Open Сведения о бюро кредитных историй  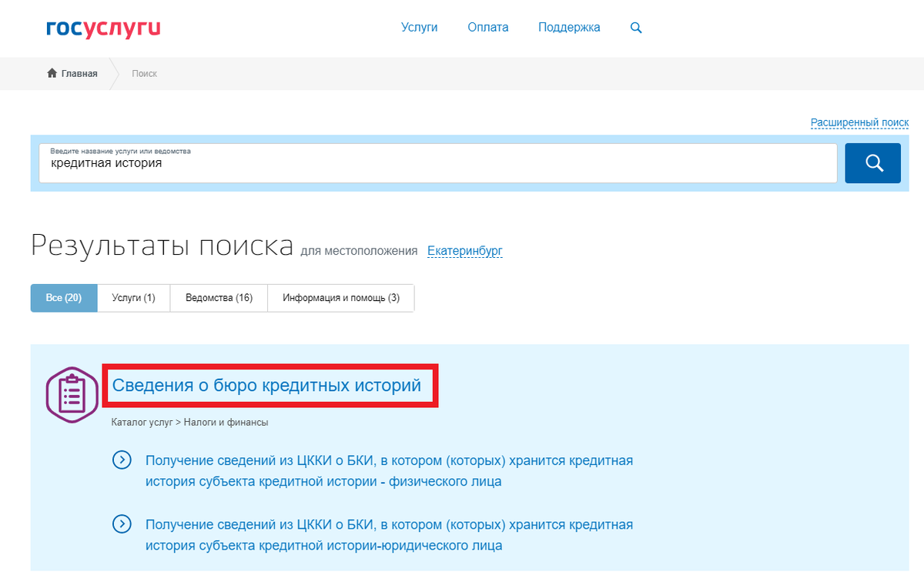(x=266, y=385)
